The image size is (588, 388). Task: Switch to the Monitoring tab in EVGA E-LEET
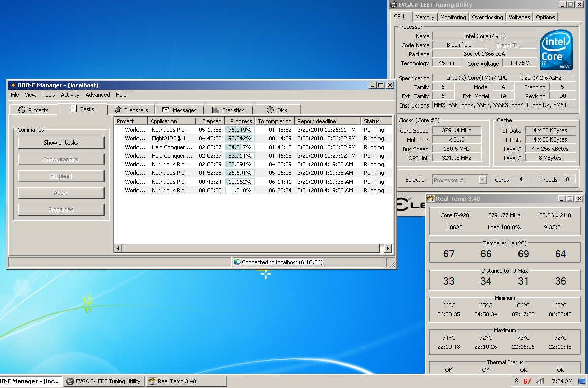tap(453, 17)
